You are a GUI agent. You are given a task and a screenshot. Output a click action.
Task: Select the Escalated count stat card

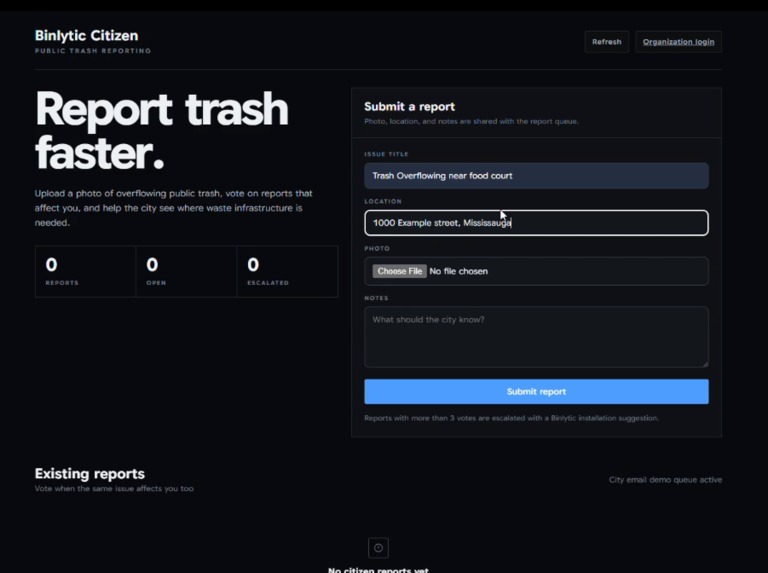pyautogui.click(x=287, y=271)
